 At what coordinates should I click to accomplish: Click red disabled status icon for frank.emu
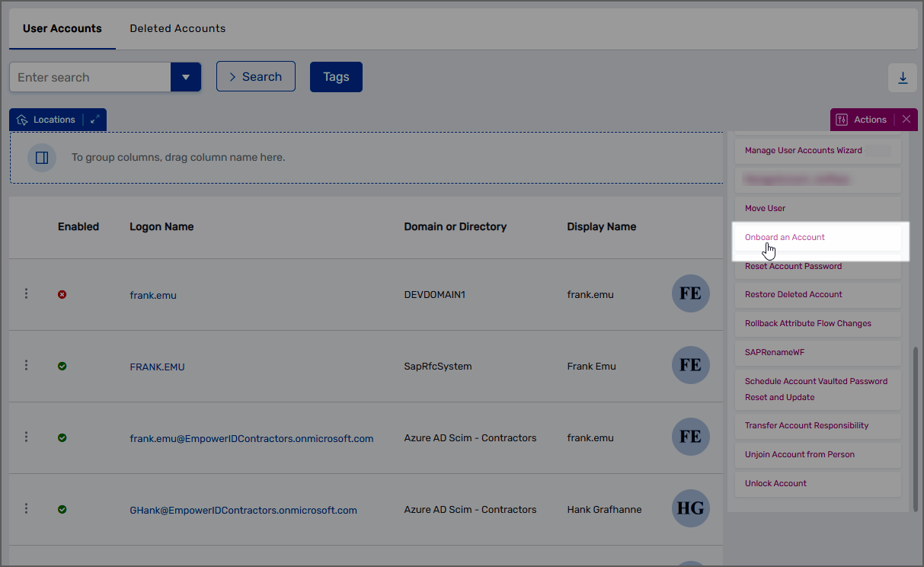pyautogui.click(x=62, y=294)
